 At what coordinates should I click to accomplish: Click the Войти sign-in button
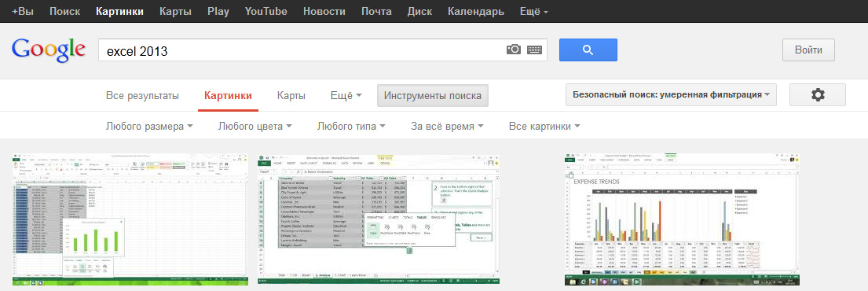[808, 50]
